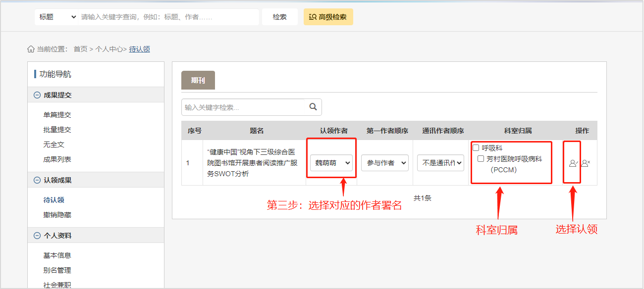
Task: Open the 认领作者 dropdown showing 魏萌萌
Action: pos(331,163)
